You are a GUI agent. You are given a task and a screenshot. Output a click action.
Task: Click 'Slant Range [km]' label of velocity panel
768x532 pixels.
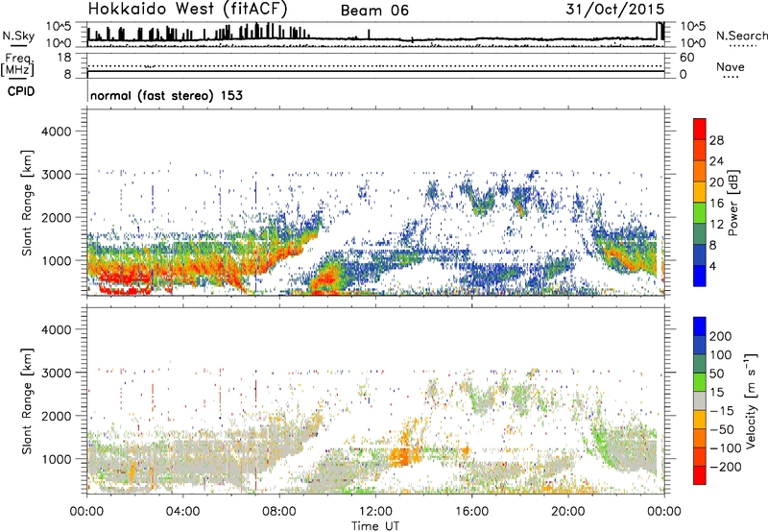tap(27, 400)
